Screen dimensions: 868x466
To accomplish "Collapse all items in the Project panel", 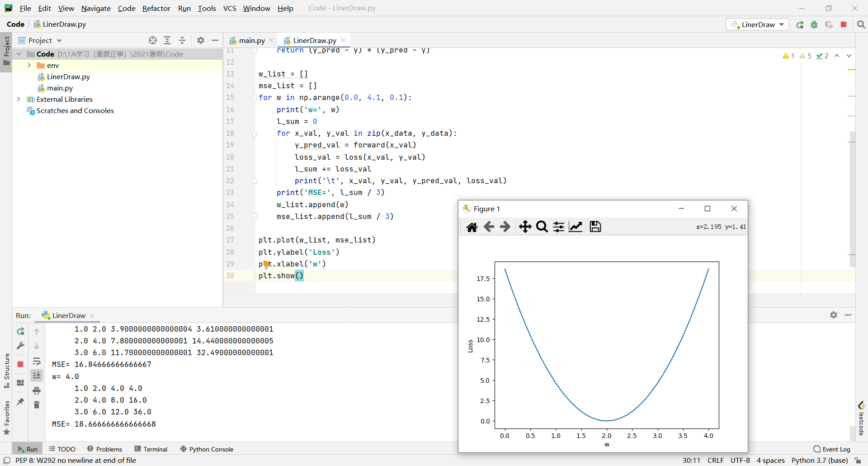I will click(182, 40).
